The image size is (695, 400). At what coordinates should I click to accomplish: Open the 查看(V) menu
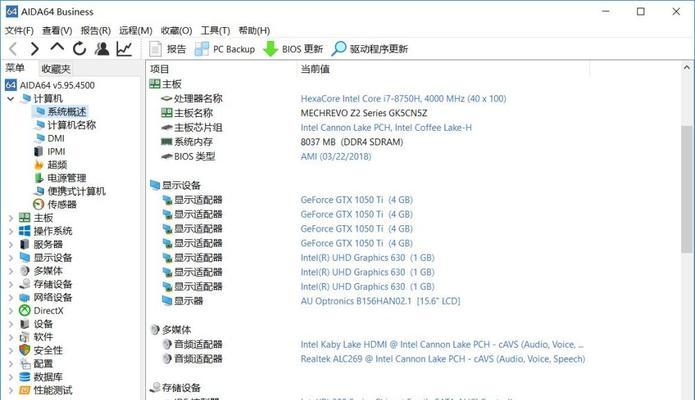pos(57,31)
